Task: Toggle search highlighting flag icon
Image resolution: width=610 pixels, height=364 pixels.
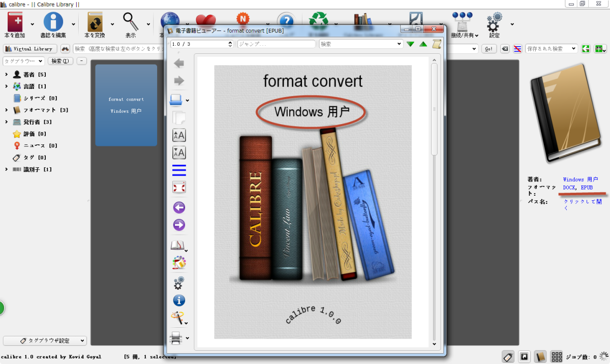Action: 517,49
